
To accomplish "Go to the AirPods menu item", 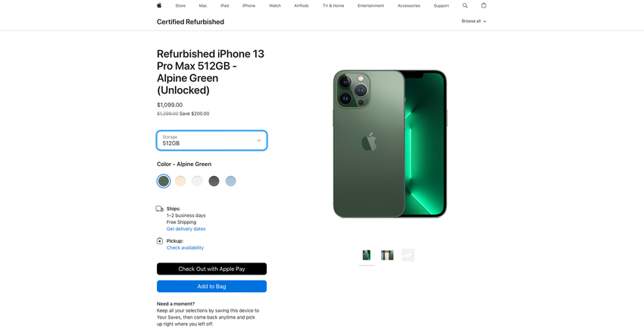I will [x=302, y=5].
